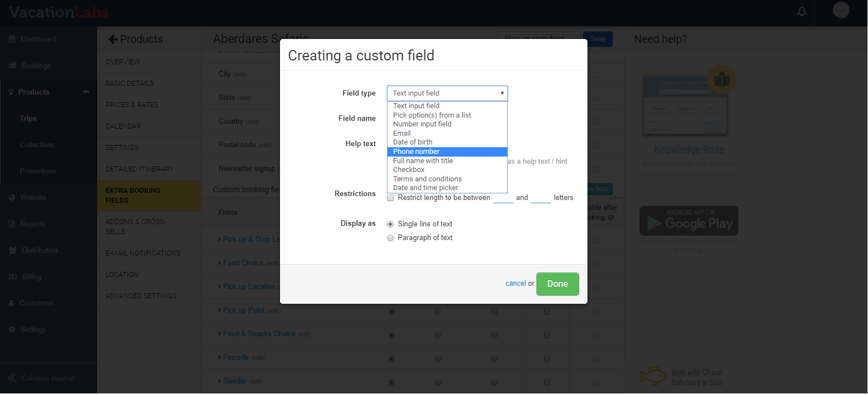Open the Calendar tab in Products menu
Viewport: 868px width, 395px height.
pyautogui.click(x=123, y=126)
